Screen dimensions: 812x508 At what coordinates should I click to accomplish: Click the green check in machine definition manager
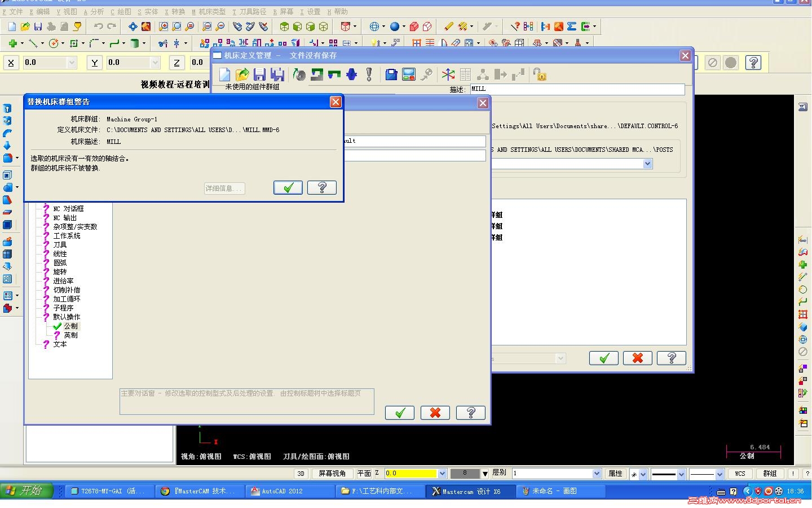tap(604, 358)
